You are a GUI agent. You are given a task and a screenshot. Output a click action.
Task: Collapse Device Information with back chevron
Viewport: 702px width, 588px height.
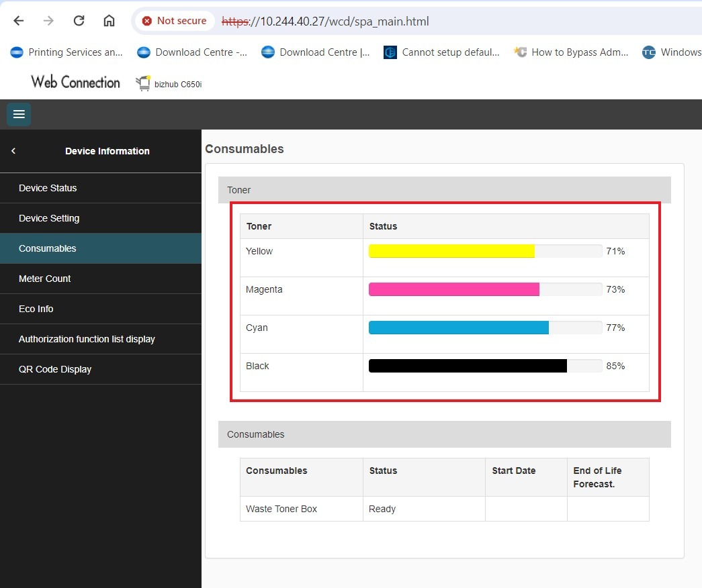tap(13, 151)
